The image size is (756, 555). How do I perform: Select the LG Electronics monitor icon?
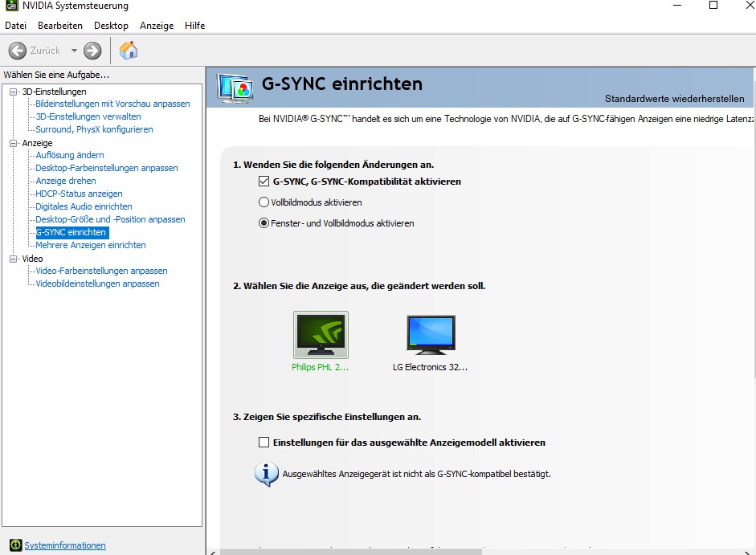click(430, 335)
